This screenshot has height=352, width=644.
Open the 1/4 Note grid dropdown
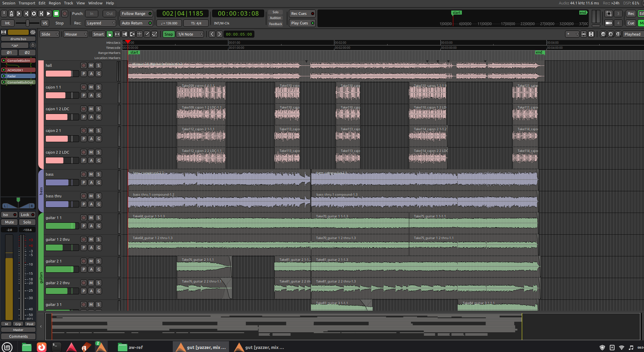190,34
